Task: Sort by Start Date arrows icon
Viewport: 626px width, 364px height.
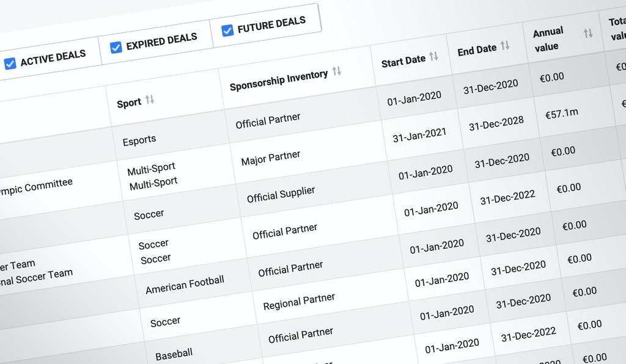Action: click(433, 57)
